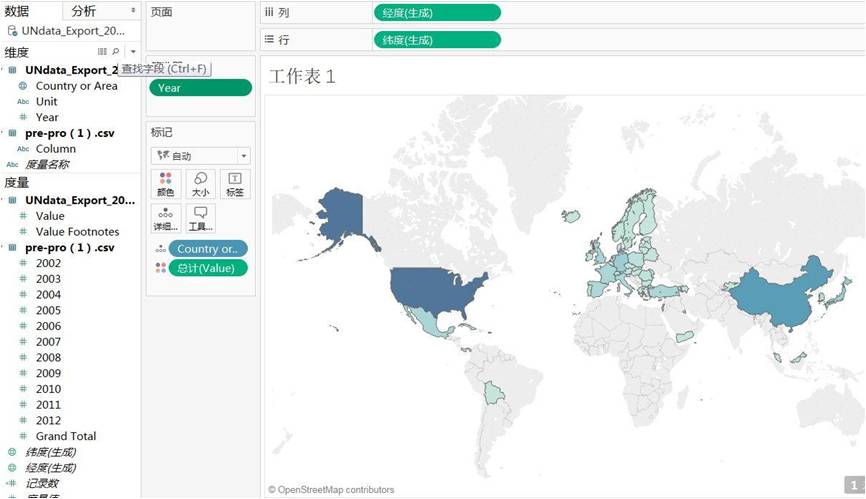The image size is (866, 499).
Task: Select the Grand Total measure field
Action: [66, 436]
